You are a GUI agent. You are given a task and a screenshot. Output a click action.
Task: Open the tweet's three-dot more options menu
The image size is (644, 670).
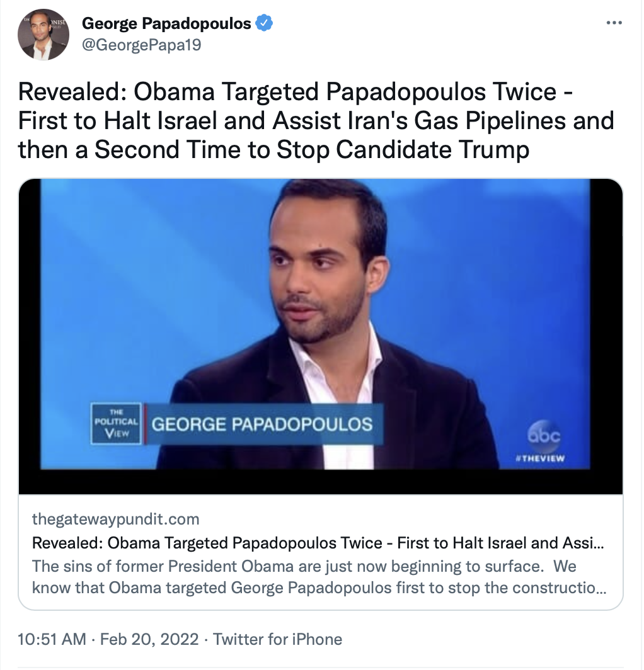614,23
